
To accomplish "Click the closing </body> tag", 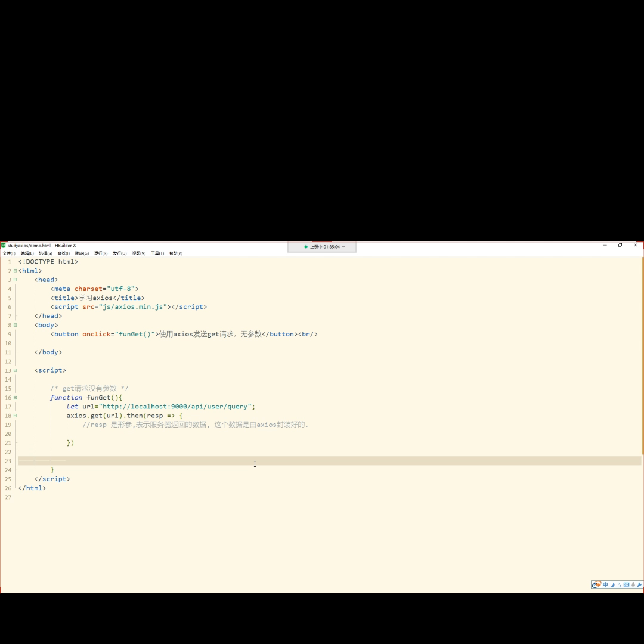I will [48, 352].
